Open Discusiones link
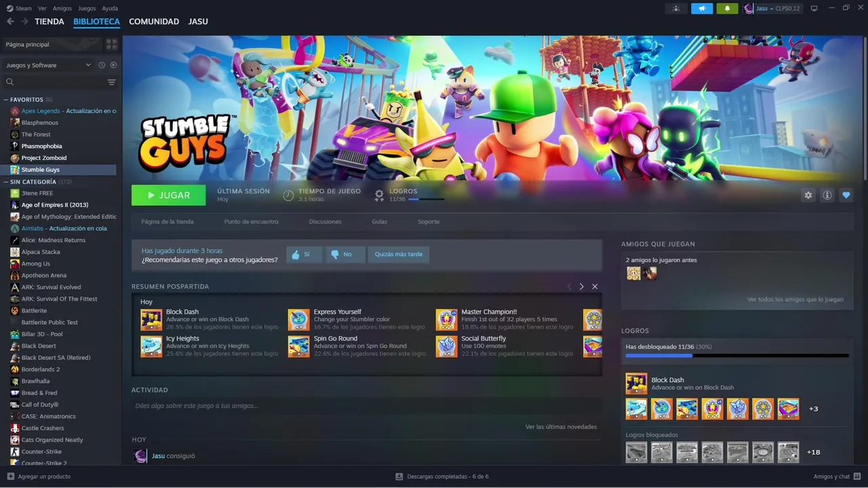Screen dimensions: 868x488 (325, 222)
